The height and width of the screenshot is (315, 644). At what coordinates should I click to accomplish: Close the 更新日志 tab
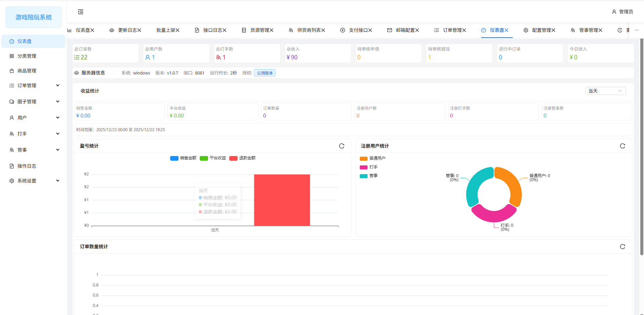139,30
